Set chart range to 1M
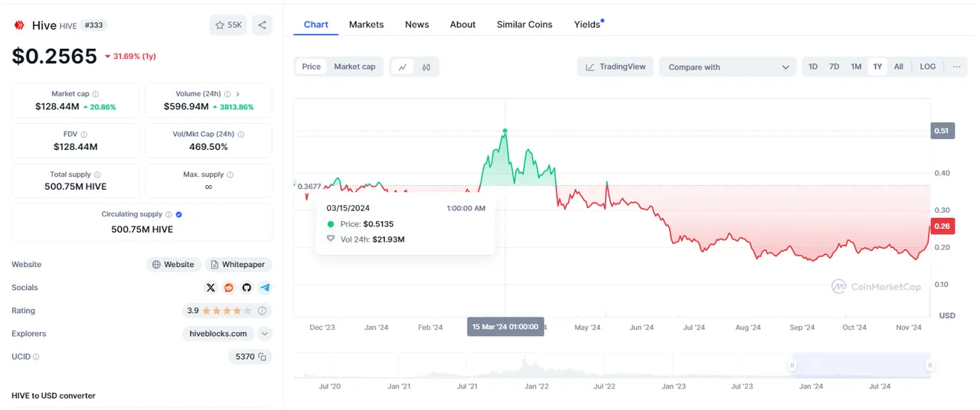The height and width of the screenshot is (410, 980). [856, 67]
